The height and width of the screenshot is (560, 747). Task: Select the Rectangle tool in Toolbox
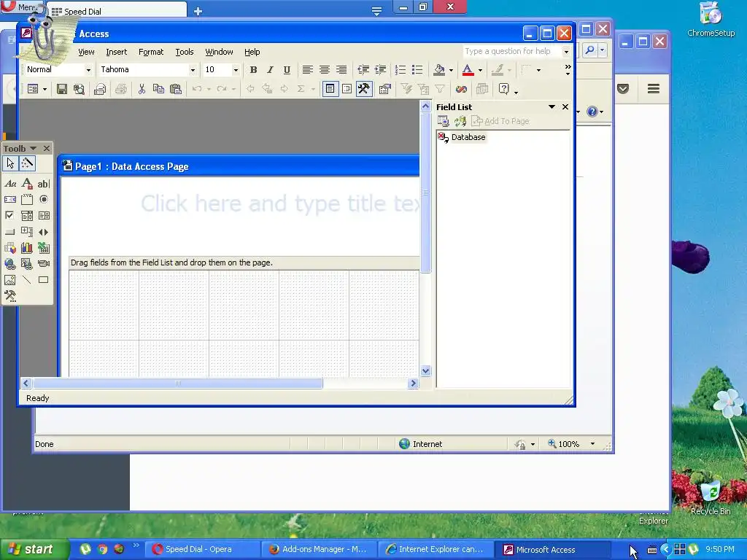coord(43,280)
